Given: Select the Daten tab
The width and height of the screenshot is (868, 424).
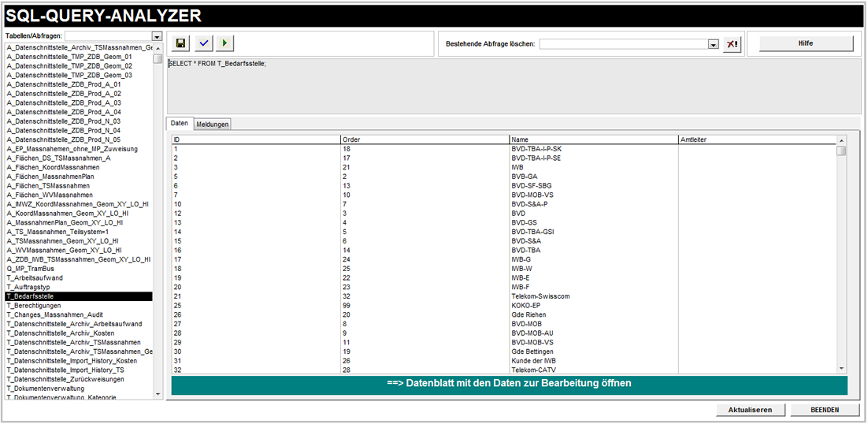Looking at the screenshot, I should (x=180, y=124).
